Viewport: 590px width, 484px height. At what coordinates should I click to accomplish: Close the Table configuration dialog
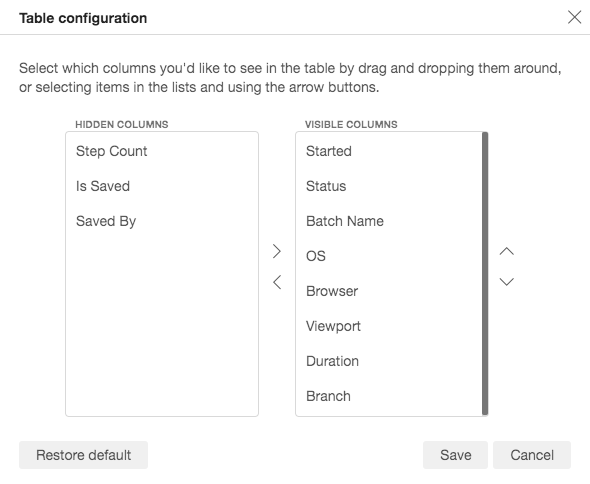[x=574, y=17]
